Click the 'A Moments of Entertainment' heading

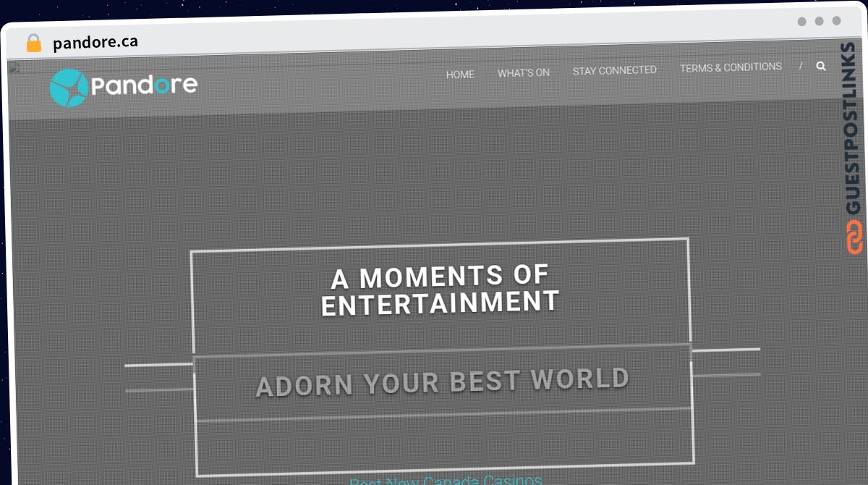click(440, 290)
